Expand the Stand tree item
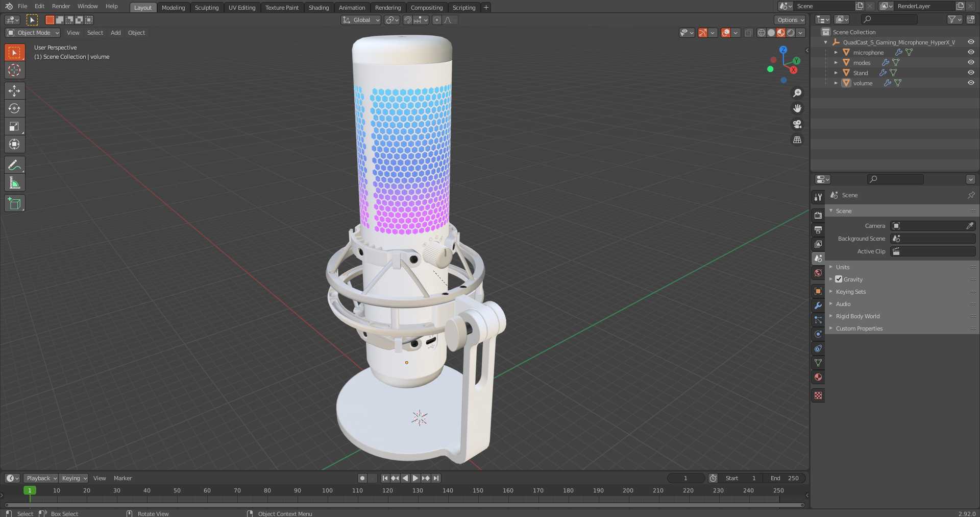 tap(836, 73)
